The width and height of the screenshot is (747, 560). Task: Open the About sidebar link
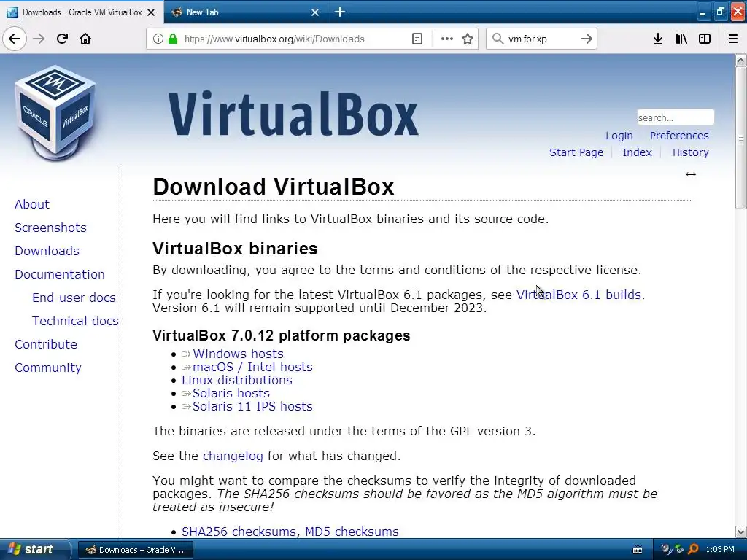pos(32,204)
